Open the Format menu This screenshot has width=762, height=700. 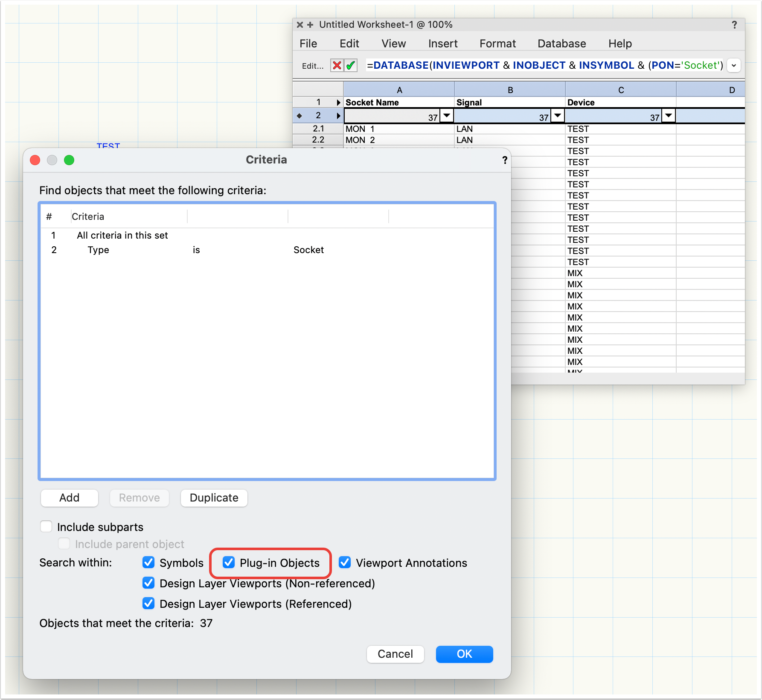pos(497,43)
